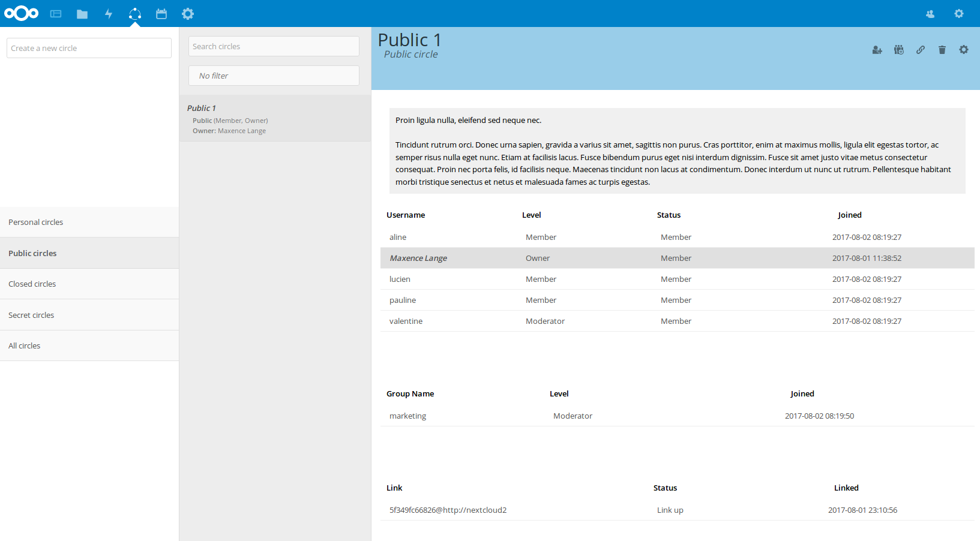The width and height of the screenshot is (980, 541).
Task: Select Closed circles in sidebar
Action: [89, 284]
